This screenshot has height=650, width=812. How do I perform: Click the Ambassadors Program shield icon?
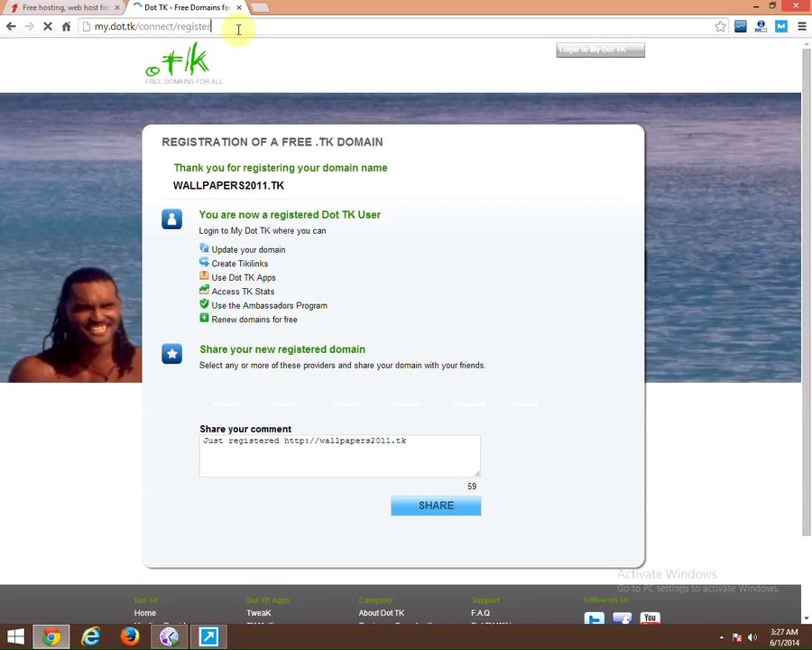[x=204, y=304]
